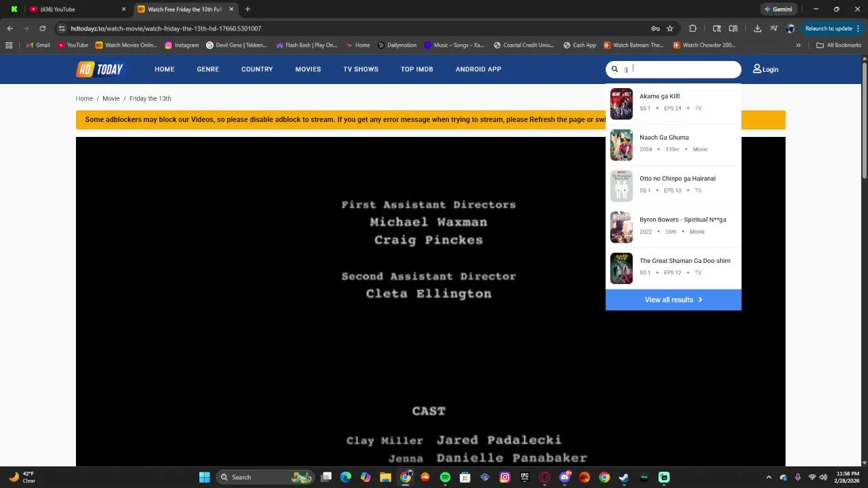Viewport: 868px width, 488px height.
Task: Open the GENRE menu
Action: tap(208, 69)
